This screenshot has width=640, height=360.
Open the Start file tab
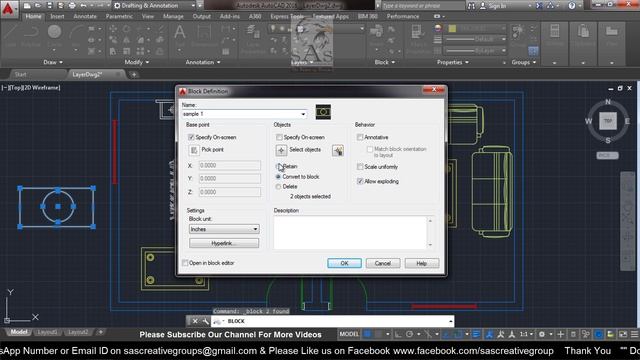(20, 74)
